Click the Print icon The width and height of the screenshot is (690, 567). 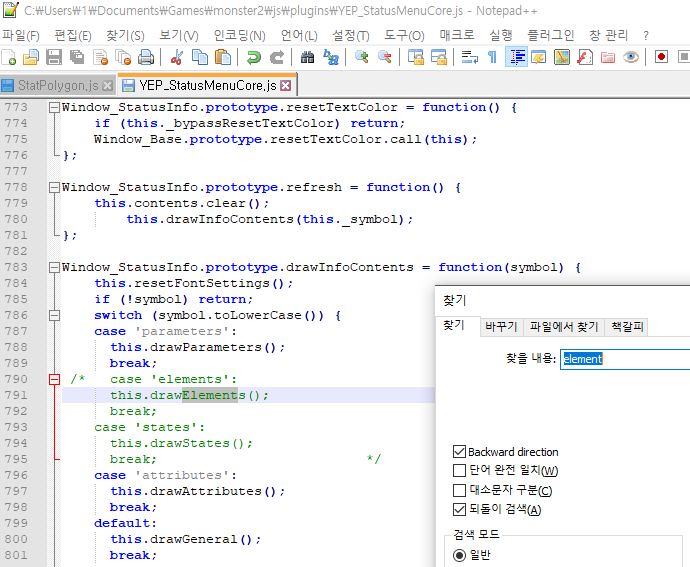pos(146,57)
